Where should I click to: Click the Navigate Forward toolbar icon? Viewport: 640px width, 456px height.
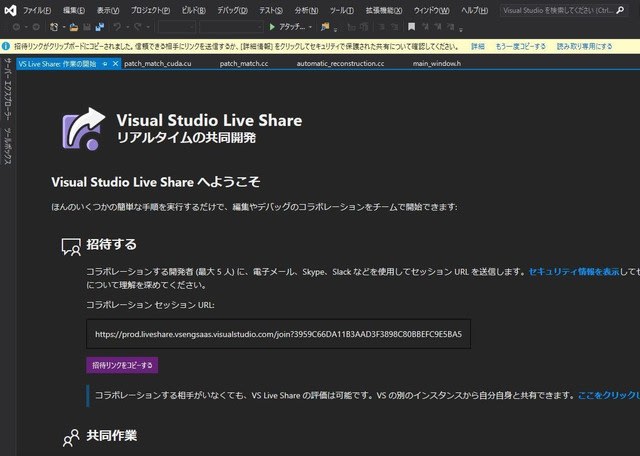[36, 27]
